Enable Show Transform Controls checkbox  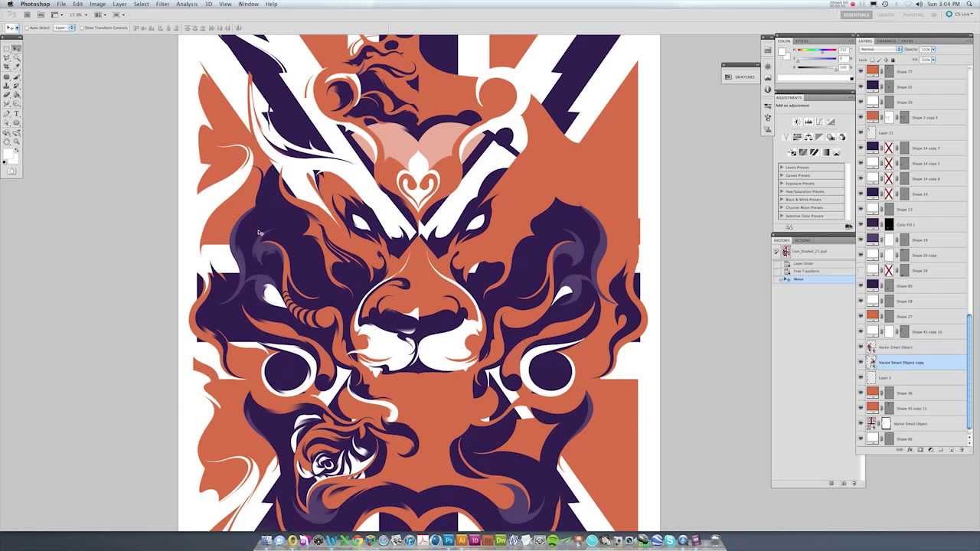click(x=82, y=28)
